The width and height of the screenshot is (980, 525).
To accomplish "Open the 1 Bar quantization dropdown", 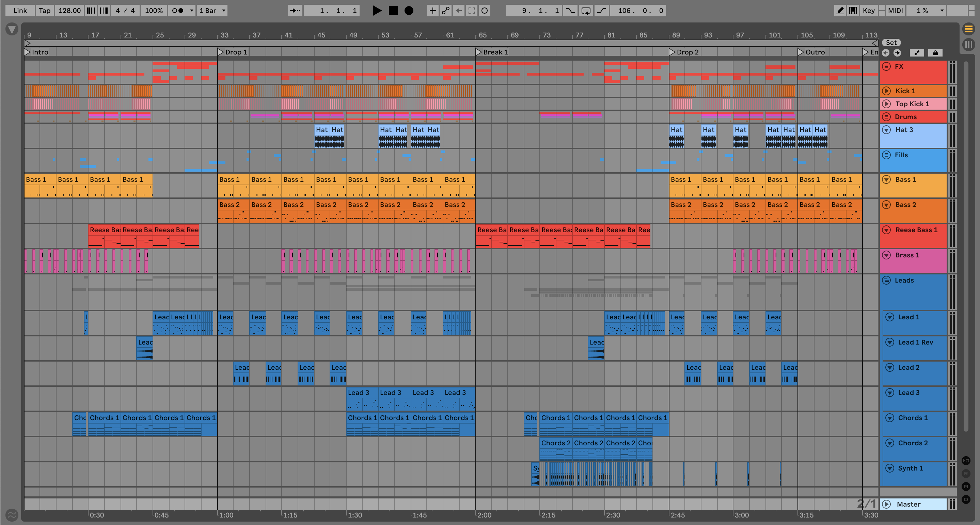I will 212,10.
